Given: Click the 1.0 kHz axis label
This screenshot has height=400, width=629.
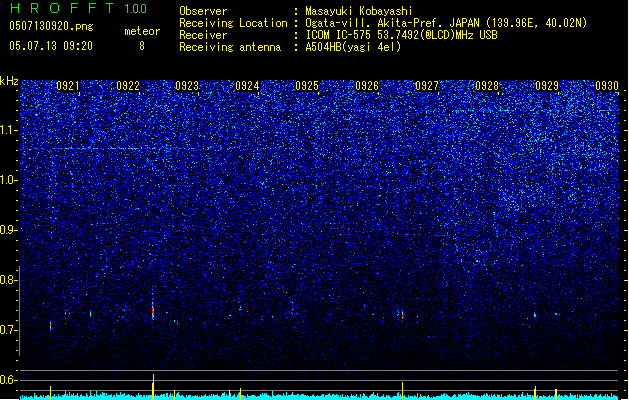Looking at the screenshot, I should pos(9,180).
